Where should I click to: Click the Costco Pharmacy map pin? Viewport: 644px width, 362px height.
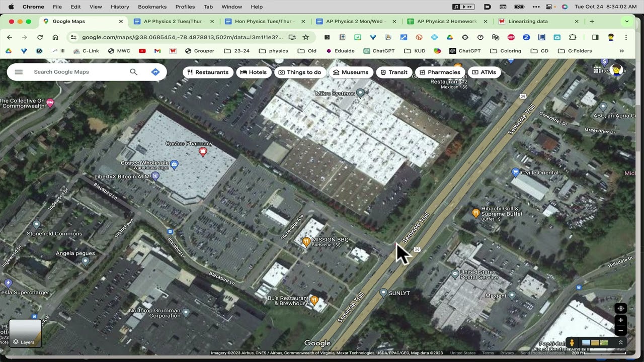tap(203, 151)
